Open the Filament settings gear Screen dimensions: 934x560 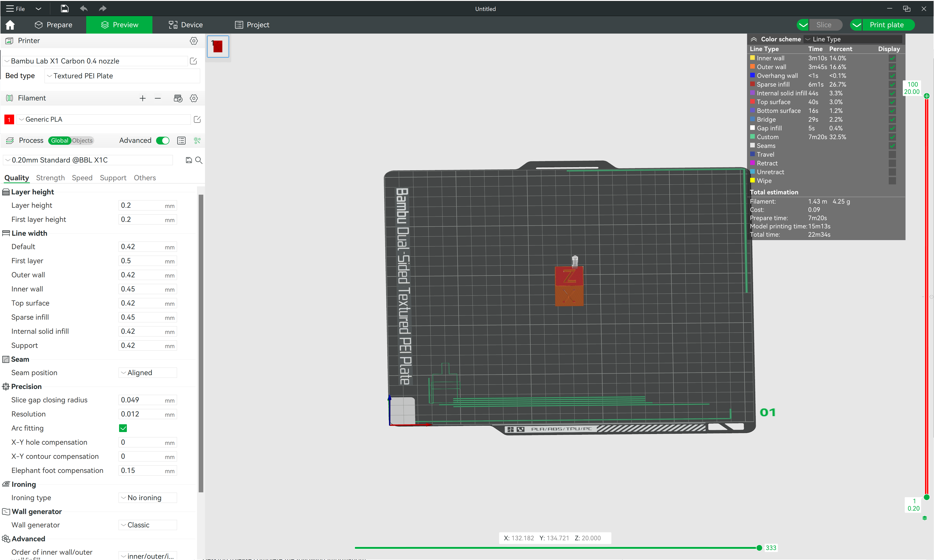pos(194,98)
